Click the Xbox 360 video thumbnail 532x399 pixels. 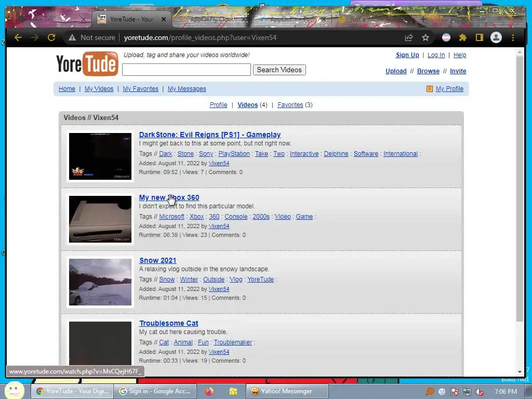click(100, 219)
